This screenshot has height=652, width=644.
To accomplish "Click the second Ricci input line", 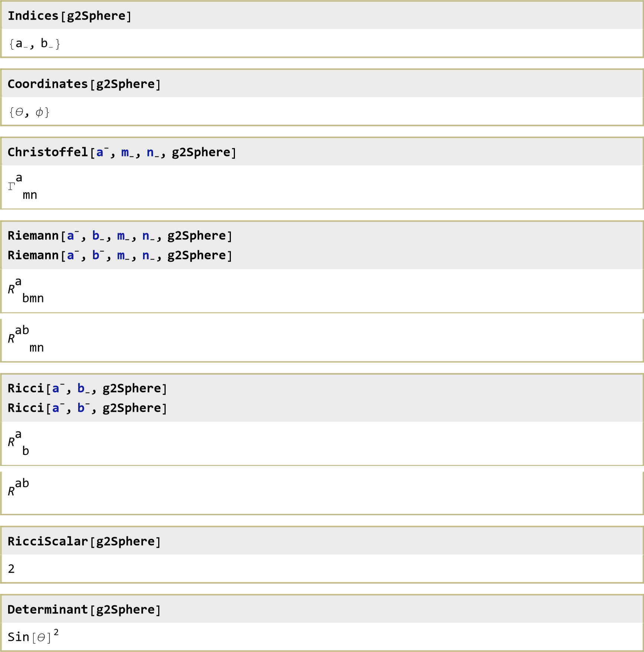I will [x=87, y=408].
